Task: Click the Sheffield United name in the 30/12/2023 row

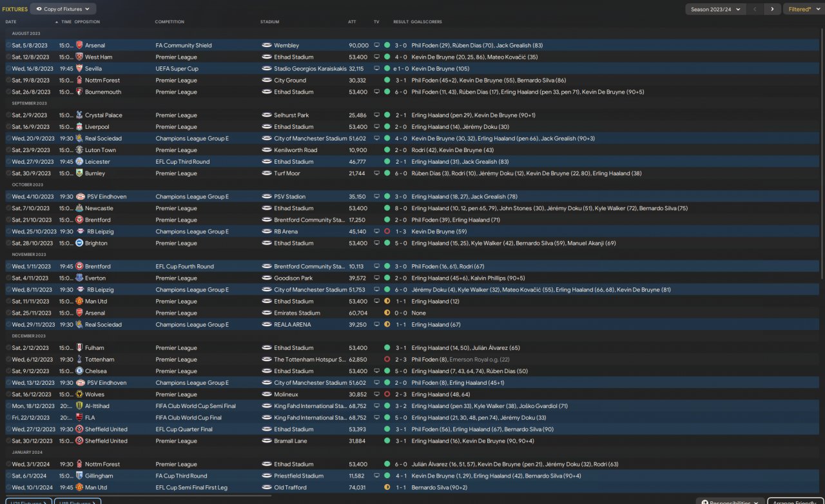Action: pyautogui.click(x=106, y=441)
